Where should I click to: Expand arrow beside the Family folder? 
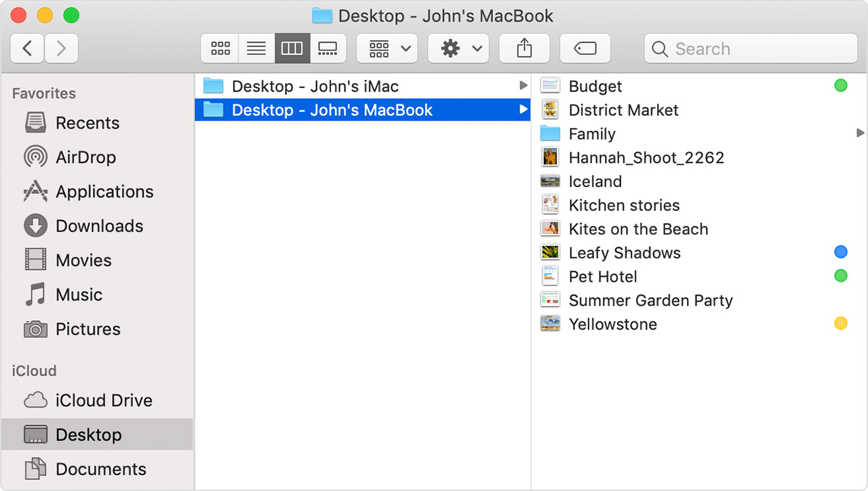pos(861,133)
